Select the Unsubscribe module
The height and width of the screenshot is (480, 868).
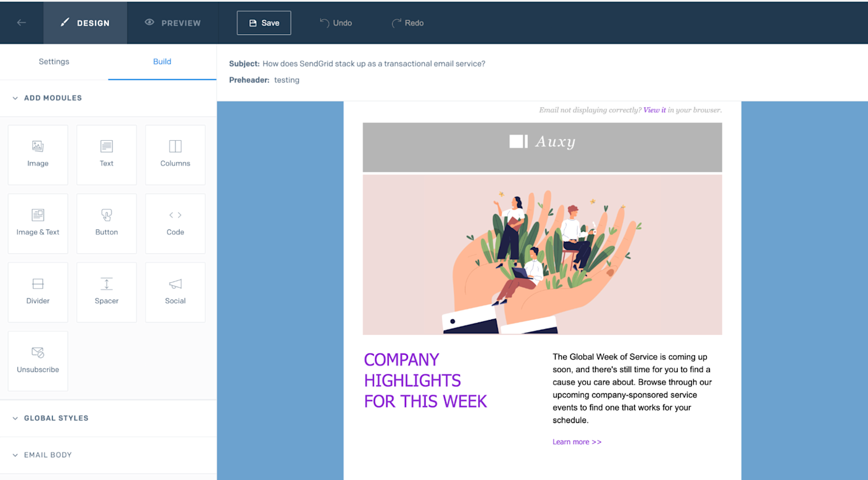[38, 361]
